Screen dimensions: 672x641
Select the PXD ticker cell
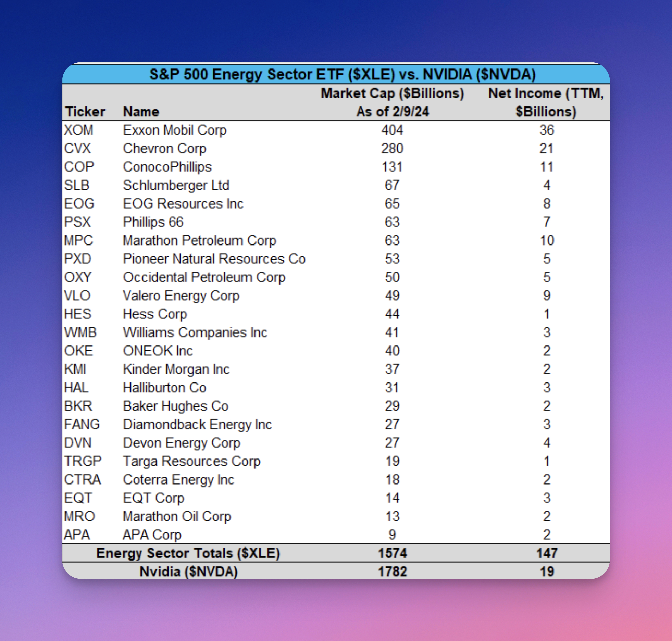pos(77,259)
